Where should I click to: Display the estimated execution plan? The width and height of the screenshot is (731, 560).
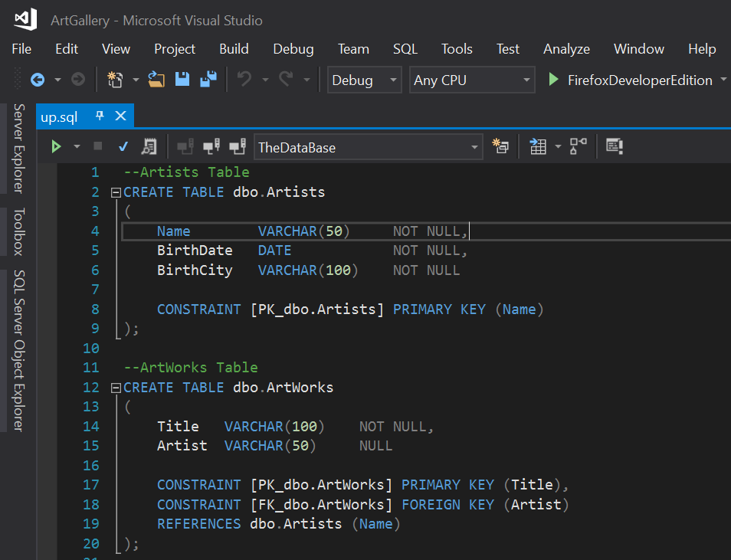(149, 147)
